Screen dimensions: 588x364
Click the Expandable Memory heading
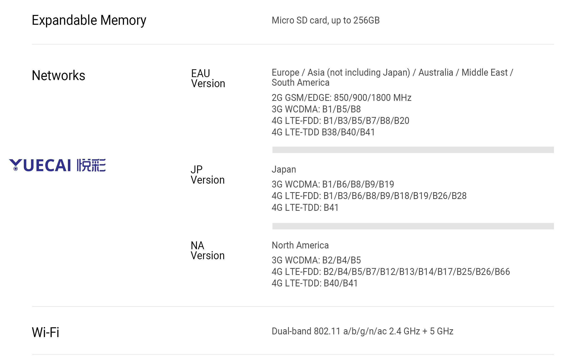pyautogui.click(x=89, y=20)
